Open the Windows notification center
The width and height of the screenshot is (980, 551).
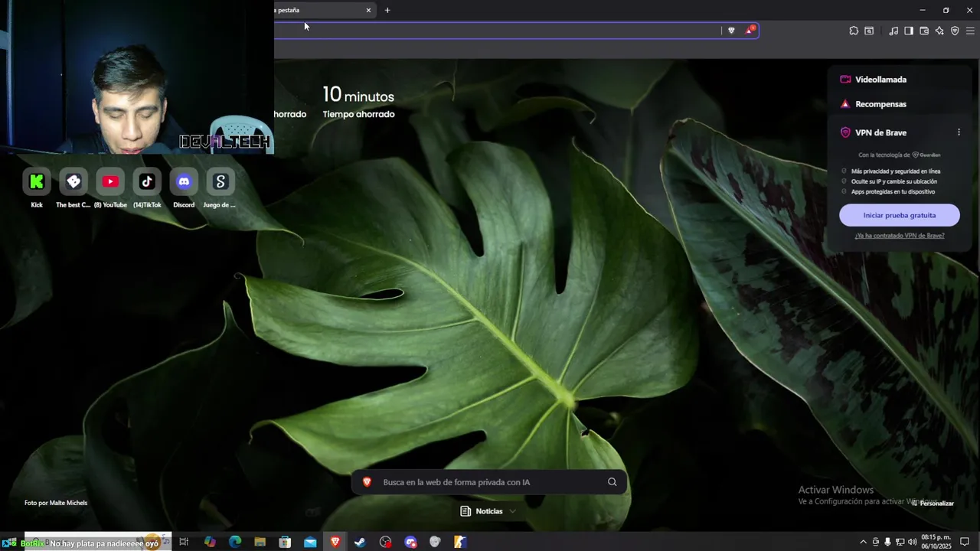click(965, 542)
